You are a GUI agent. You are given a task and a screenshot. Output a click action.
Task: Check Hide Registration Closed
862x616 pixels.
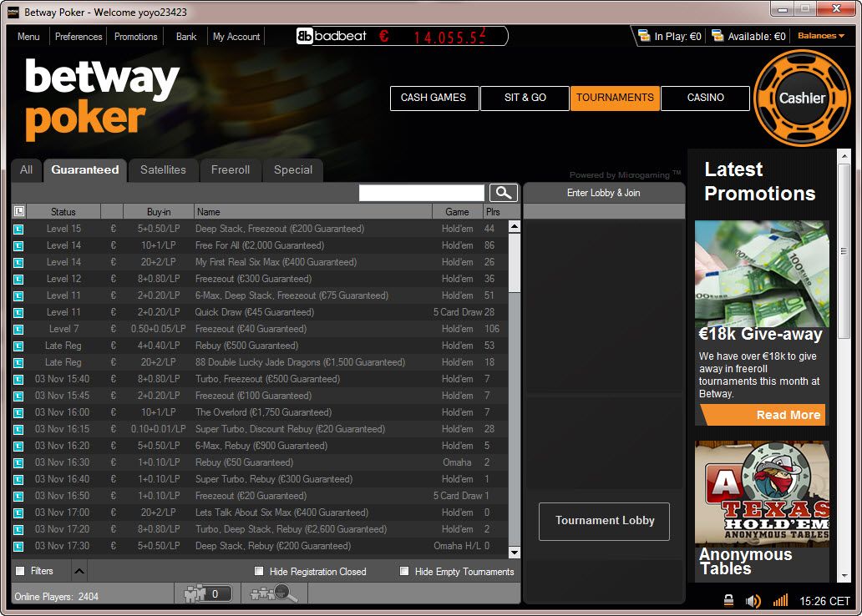point(259,571)
